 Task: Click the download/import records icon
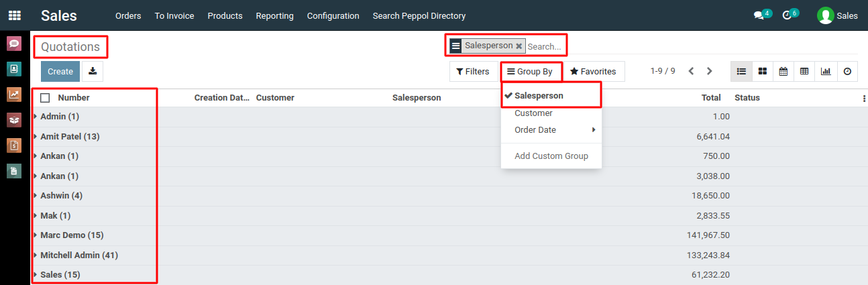click(93, 71)
